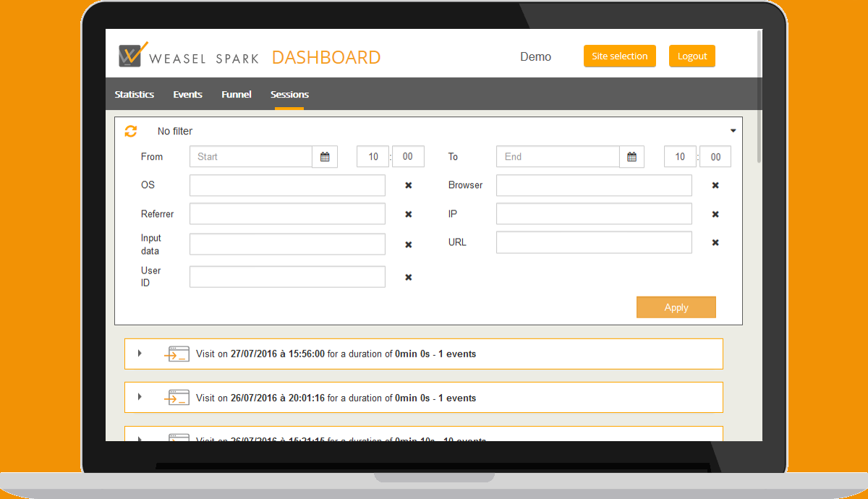
Task: Open the Statistics tab
Action: [x=135, y=94]
